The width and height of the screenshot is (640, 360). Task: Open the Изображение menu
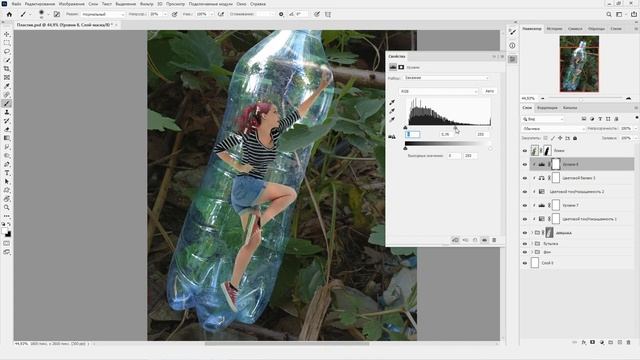71,4
